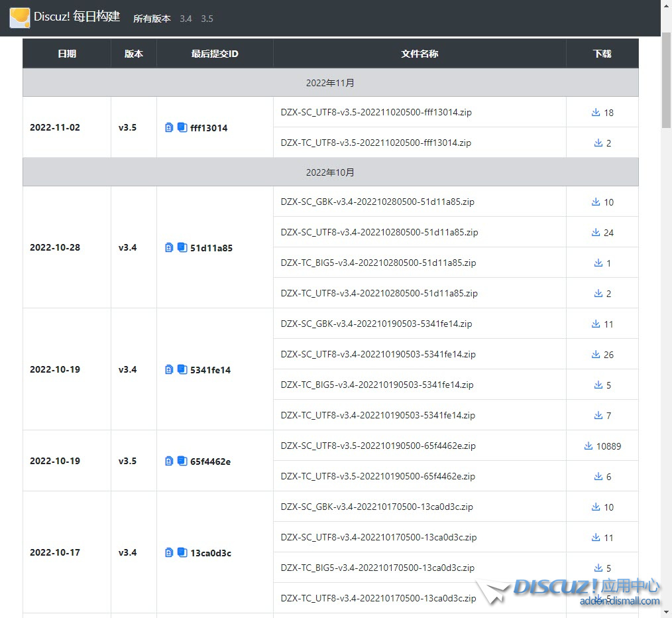Click commit ID text fff13014
Screen dimensions: 672x618
[209, 128]
